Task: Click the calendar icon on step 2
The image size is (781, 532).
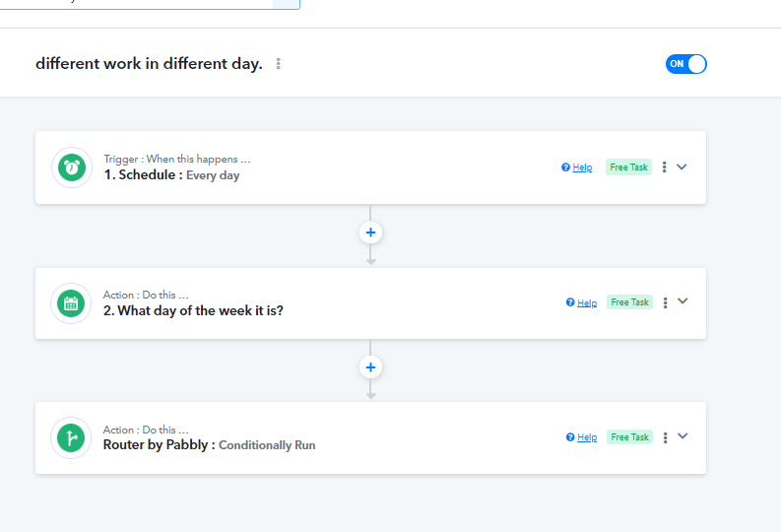Action: point(71,302)
